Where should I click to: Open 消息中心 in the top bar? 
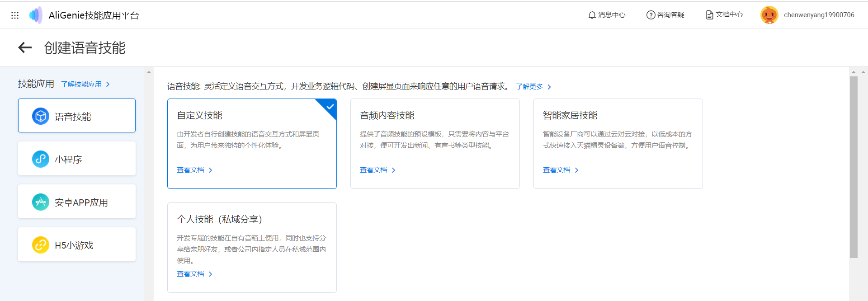point(607,15)
